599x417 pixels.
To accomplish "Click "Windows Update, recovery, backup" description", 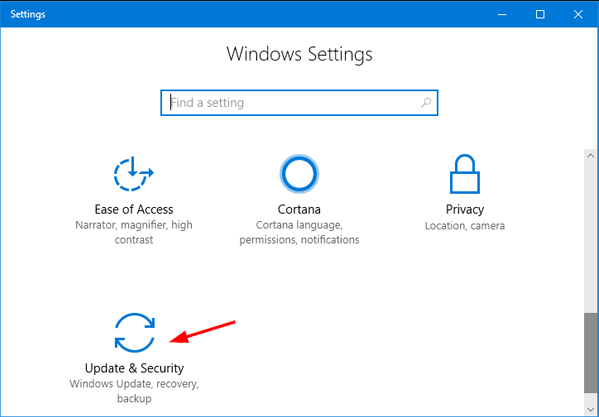I will [x=134, y=391].
